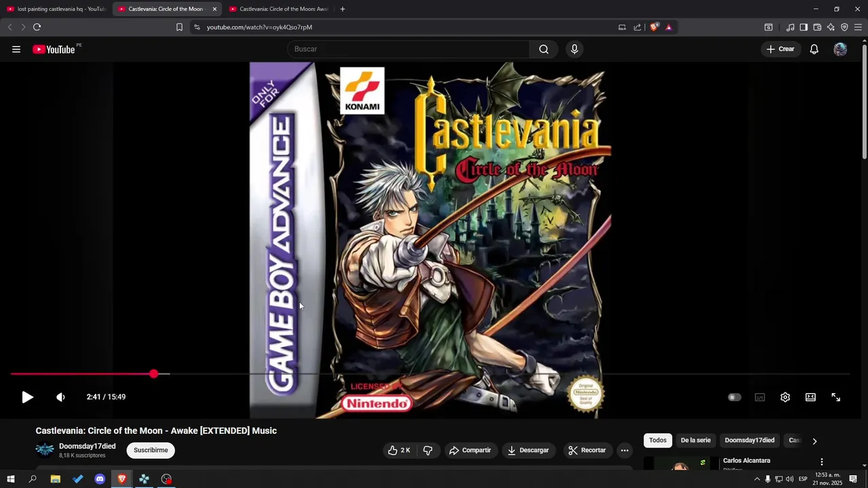The width and height of the screenshot is (868, 488).
Task: Start voice search with the microphone icon
Action: [574, 49]
